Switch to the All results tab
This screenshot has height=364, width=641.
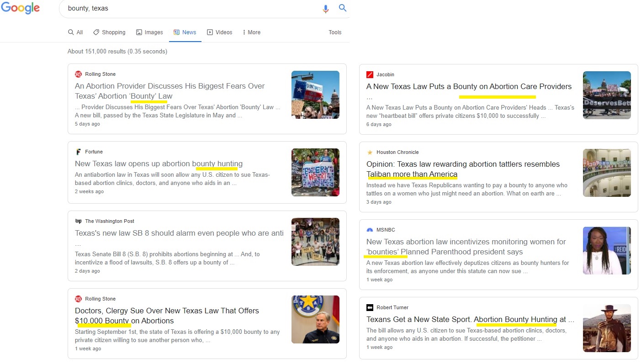(x=75, y=32)
